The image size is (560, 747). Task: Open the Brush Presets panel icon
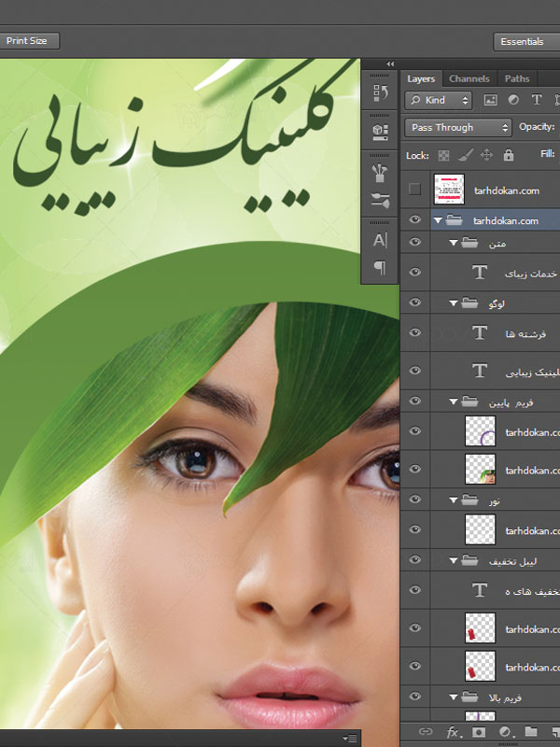380,173
